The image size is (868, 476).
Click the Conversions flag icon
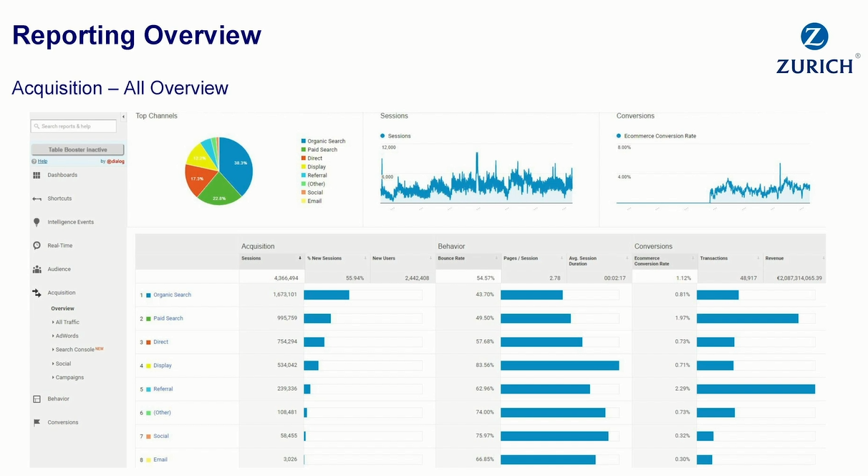pos(37,422)
